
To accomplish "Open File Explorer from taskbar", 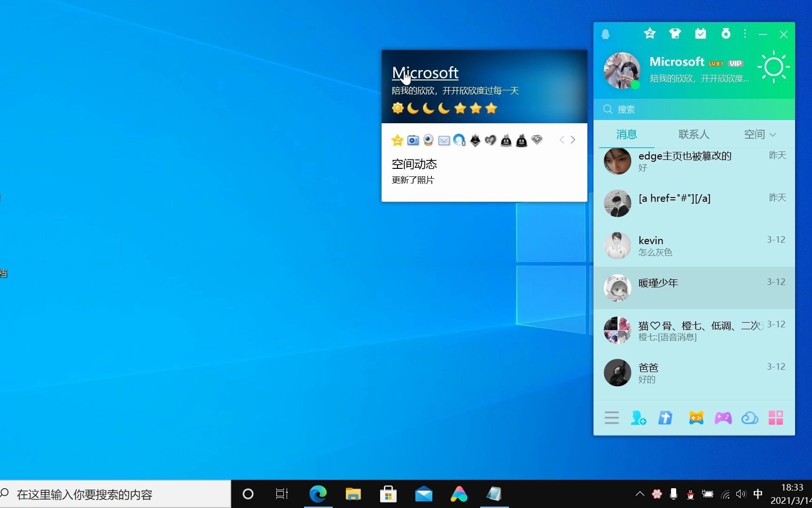I will pyautogui.click(x=353, y=494).
